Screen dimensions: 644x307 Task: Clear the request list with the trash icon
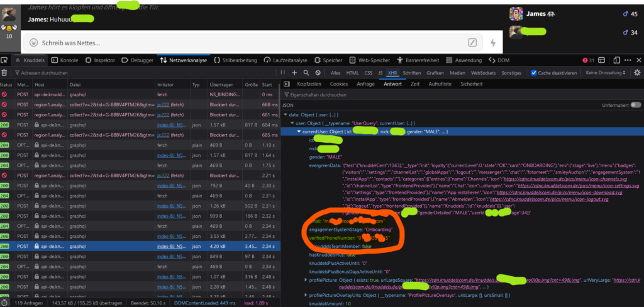(4, 73)
